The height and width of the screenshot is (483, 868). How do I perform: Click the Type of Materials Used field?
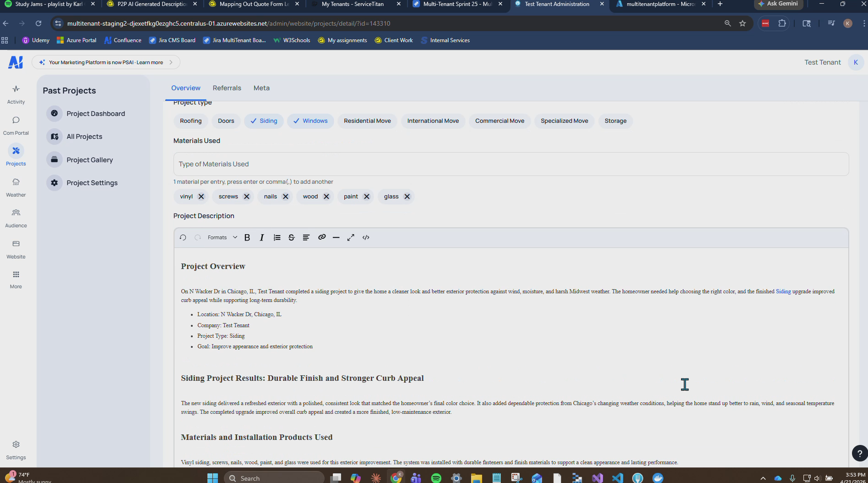tap(511, 164)
